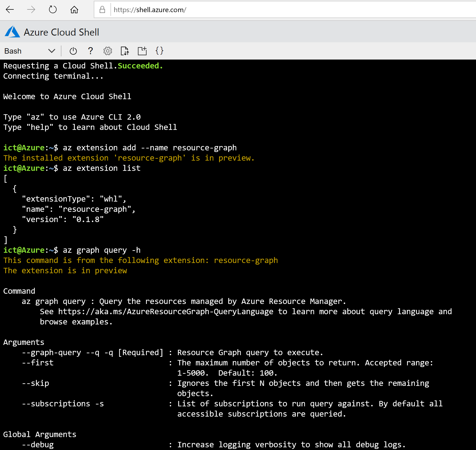476x450 pixels.
Task: Click the browser refresh icon
Action: 53,10
